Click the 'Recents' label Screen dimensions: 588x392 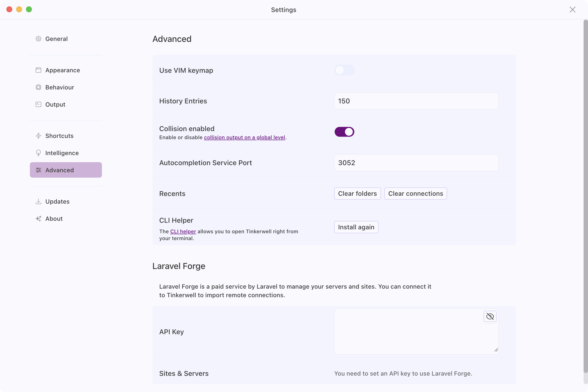[172, 194]
